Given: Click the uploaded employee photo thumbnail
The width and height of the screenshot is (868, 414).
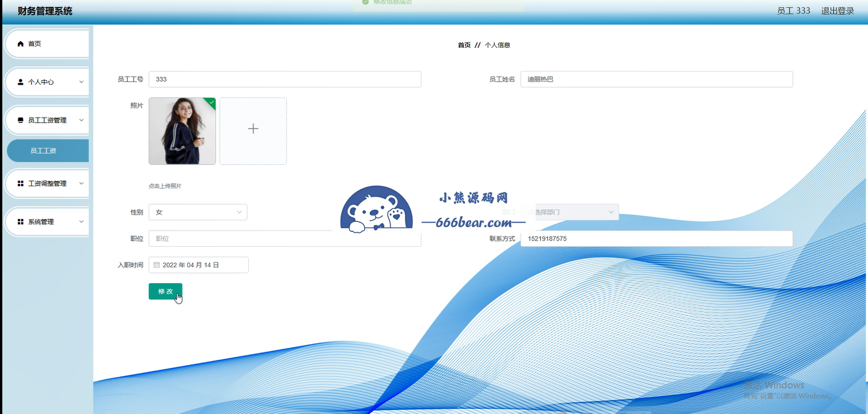Looking at the screenshot, I should (182, 131).
